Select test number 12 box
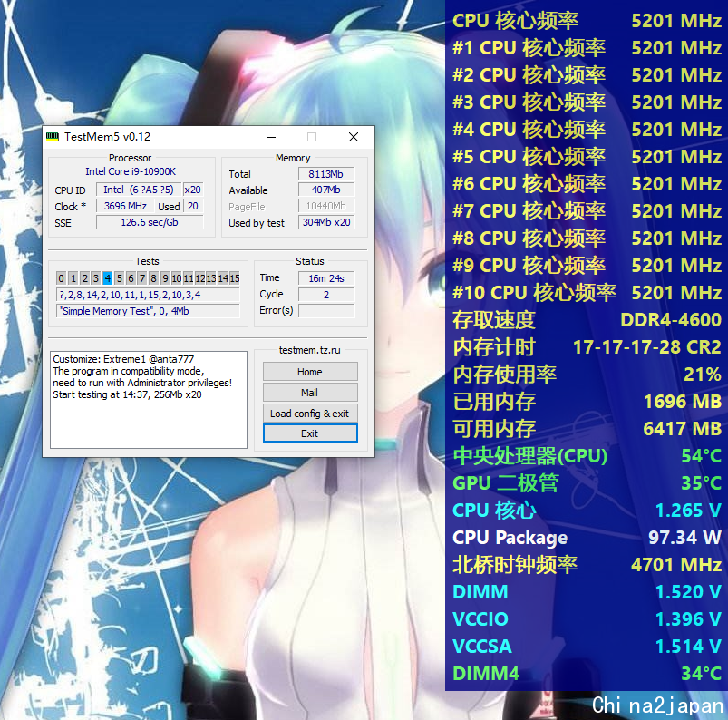The image size is (728, 720). pyautogui.click(x=199, y=278)
